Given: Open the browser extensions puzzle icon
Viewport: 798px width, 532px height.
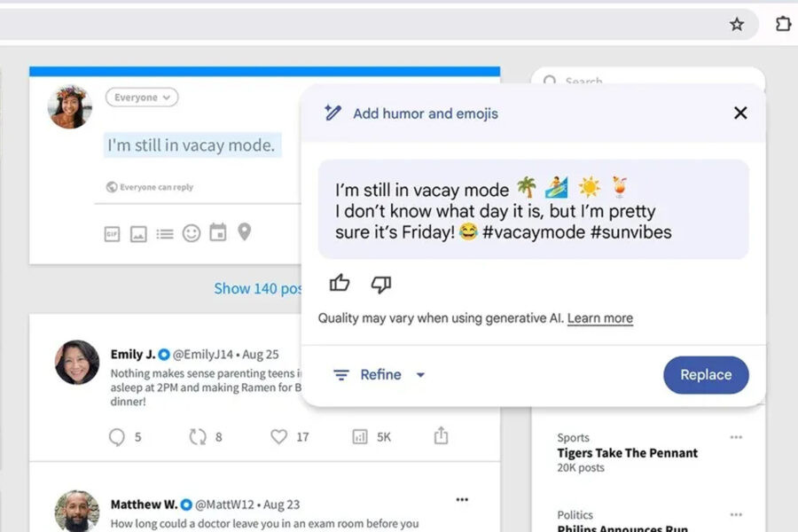Looking at the screenshot, I should coord(783,23).
